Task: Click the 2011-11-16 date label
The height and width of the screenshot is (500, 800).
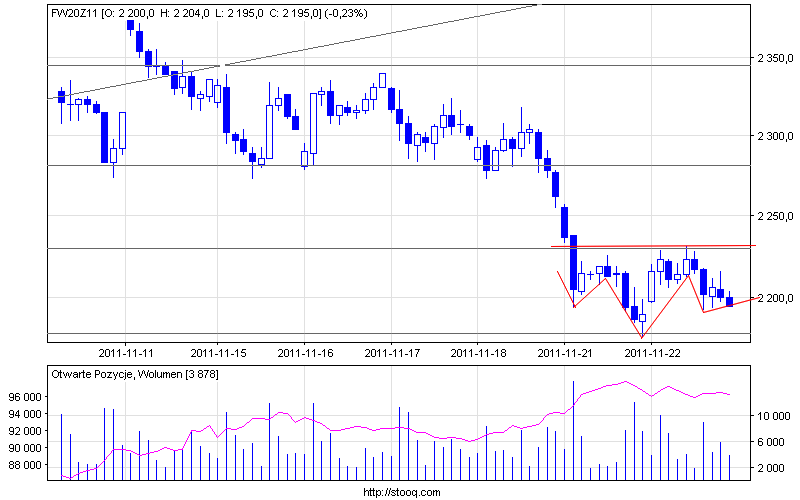Action: 305,353
